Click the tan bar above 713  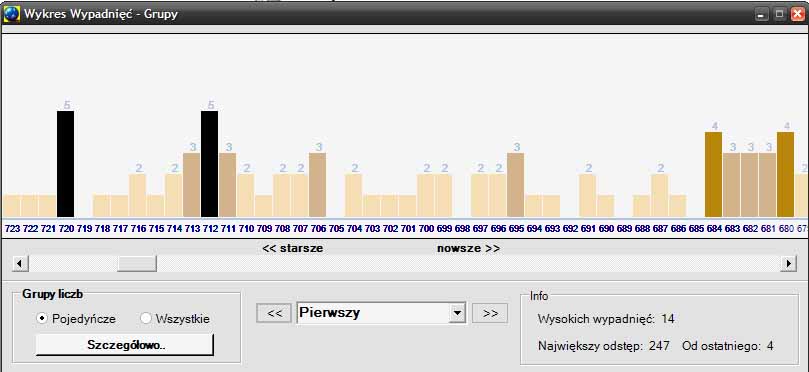point(191,185)
